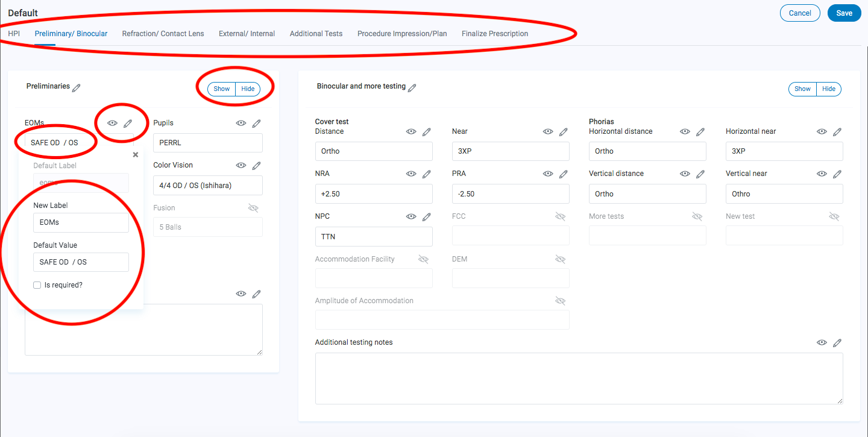Edit the Additional testing notes field
868x437 pixels.
[x=837, y=342]
